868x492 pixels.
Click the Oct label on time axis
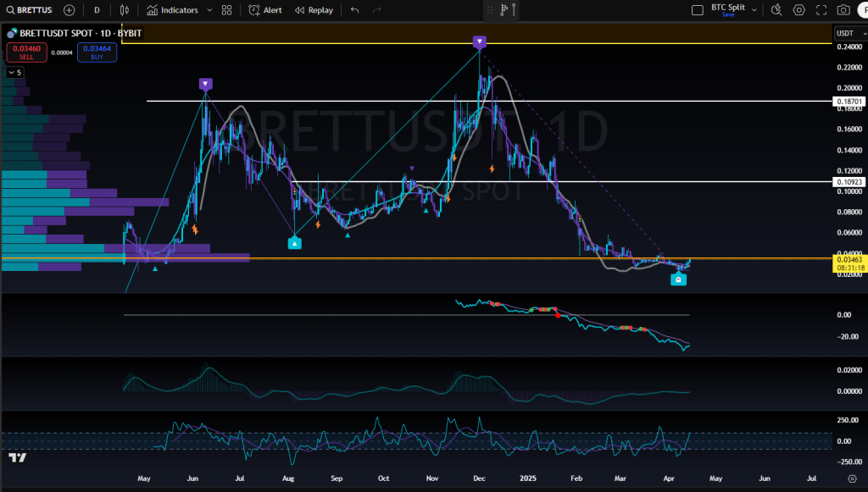(384, 478)
